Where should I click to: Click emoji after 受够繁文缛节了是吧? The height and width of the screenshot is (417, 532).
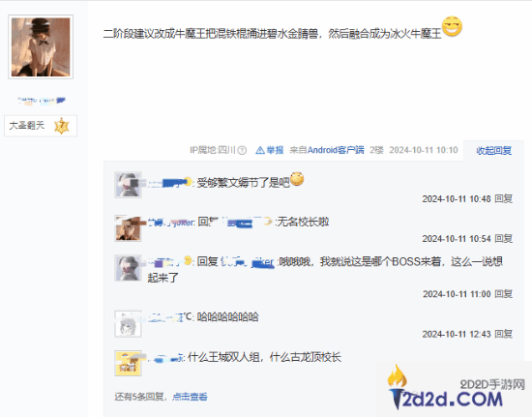(x=297, y=179)
